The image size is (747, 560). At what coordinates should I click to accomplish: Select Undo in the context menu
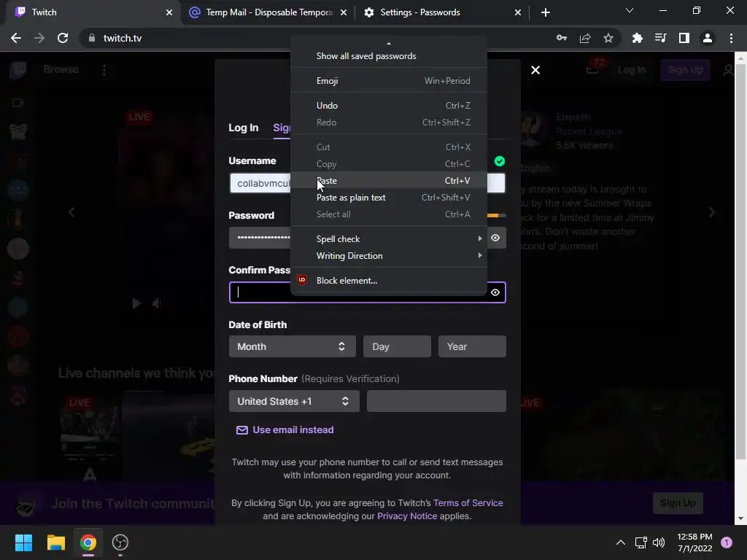(x=389, y=105)
